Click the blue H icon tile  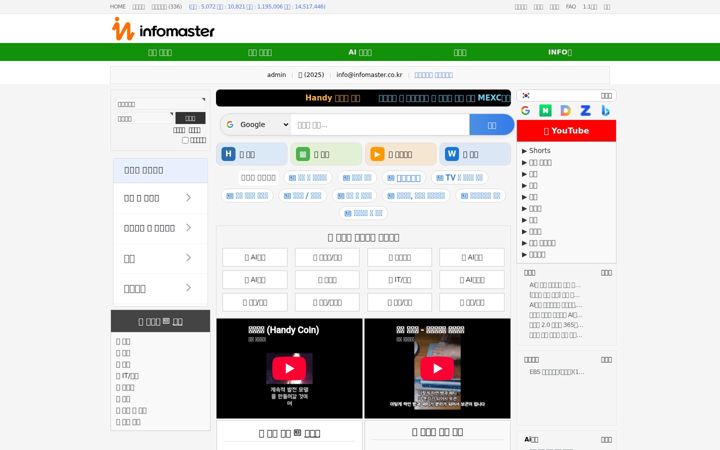pos(252,154)
